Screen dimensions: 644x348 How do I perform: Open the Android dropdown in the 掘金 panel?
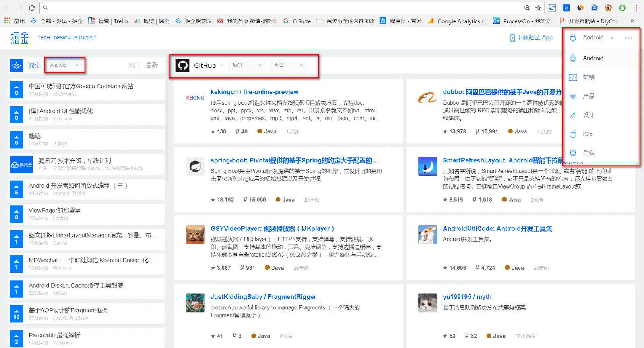tap(65, 65)
